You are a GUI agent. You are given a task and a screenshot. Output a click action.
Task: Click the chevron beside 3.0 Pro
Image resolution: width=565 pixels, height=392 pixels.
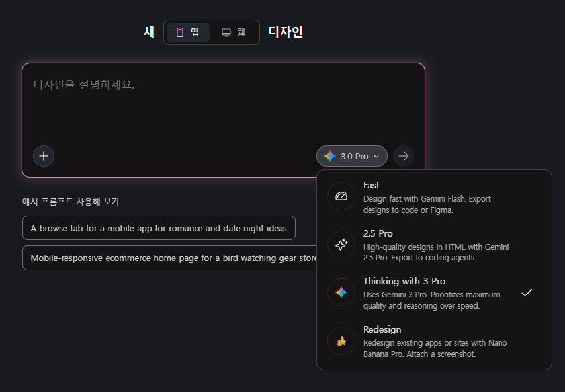click(x=376, y=156)
